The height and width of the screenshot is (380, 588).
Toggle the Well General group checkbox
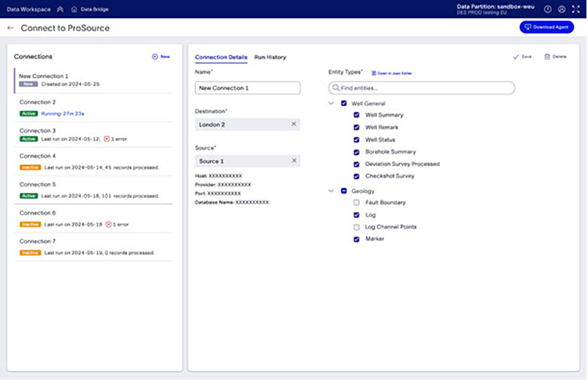click(x=344, y=104)
